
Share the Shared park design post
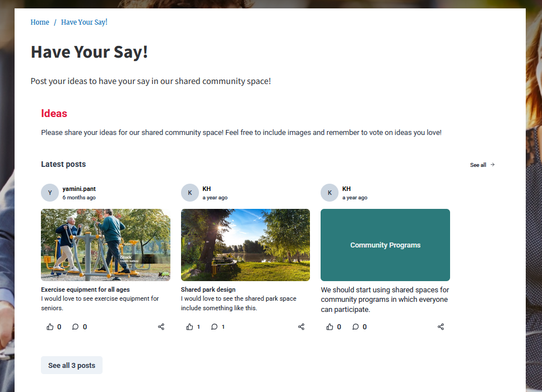pyautogui.click(x=301, y=326)
